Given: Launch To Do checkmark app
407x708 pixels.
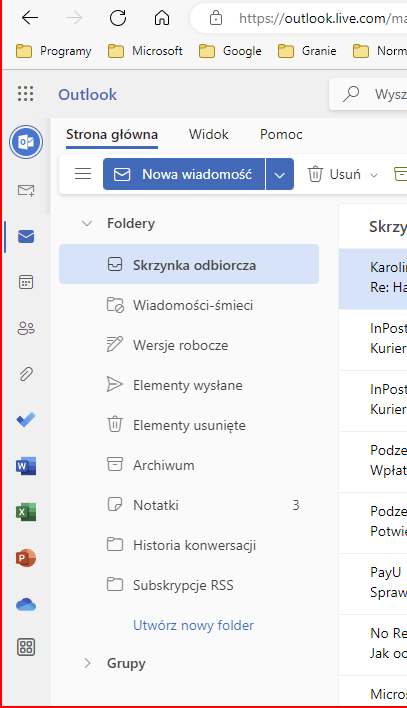Looking at the screenshot, I should click(x=26, y=420).
